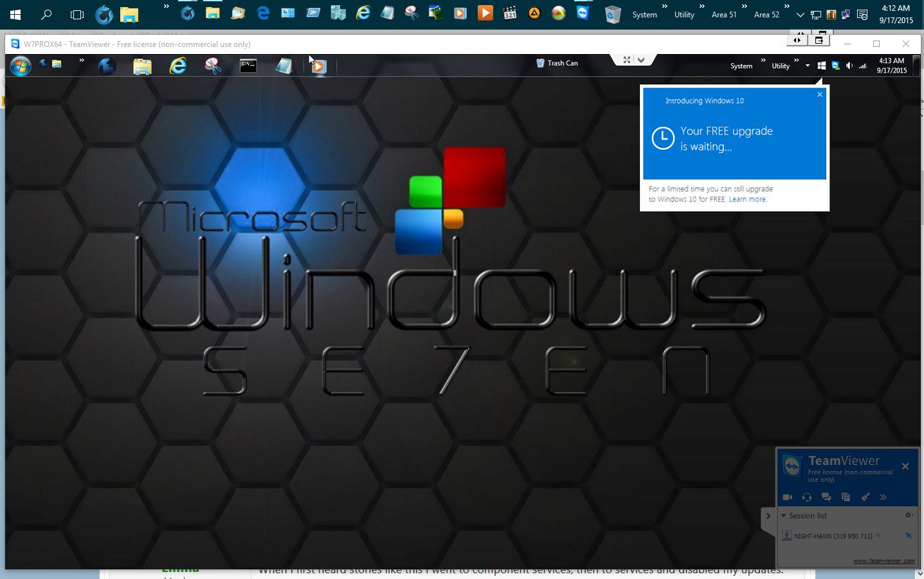Close the TeamViewer session panel
The image size is (924, 579).
coord(905,466)
